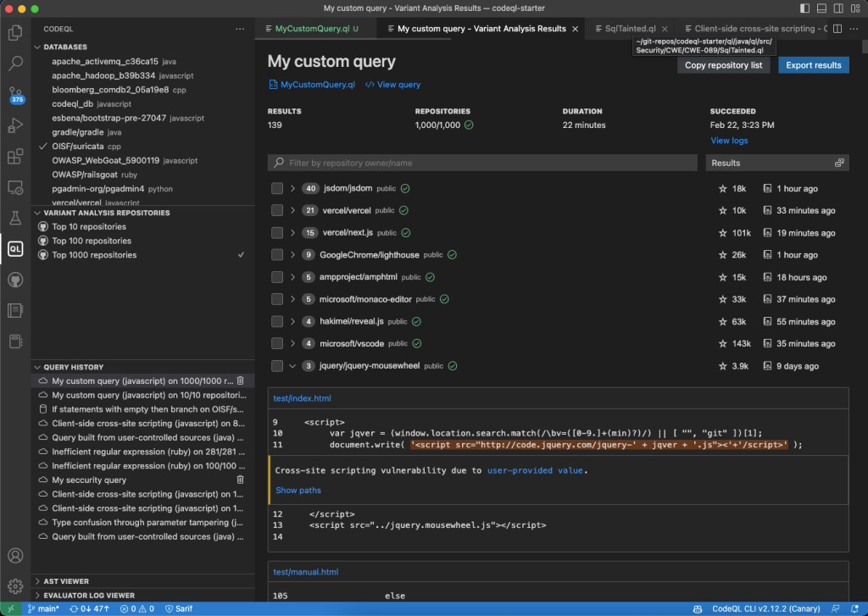Screen dimensions: 868x616
Task: Collapse the jquery/jquery-mousewheel results row
Action: [x=292, y=366]
